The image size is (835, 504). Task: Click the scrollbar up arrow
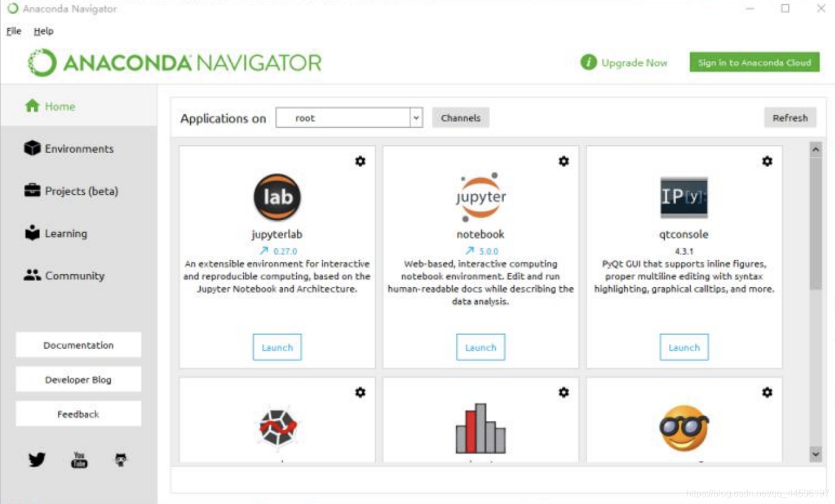[x=816, y=150]
